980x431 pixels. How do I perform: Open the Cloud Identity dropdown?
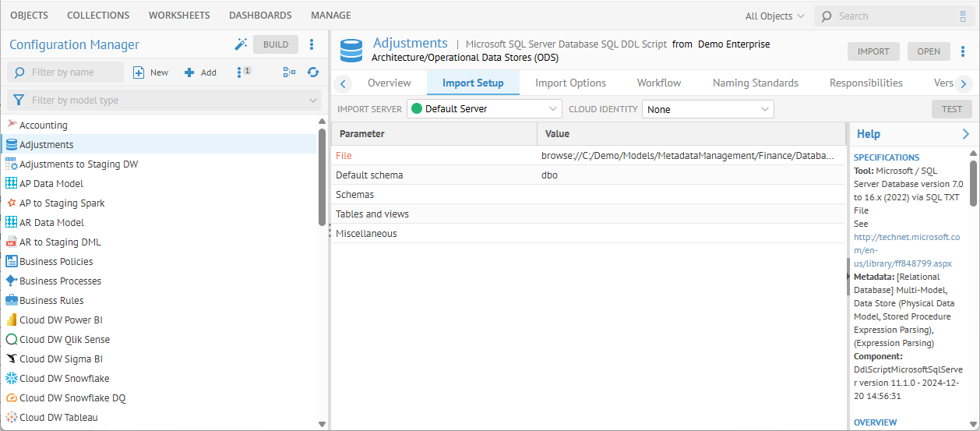tap(707, 109)
